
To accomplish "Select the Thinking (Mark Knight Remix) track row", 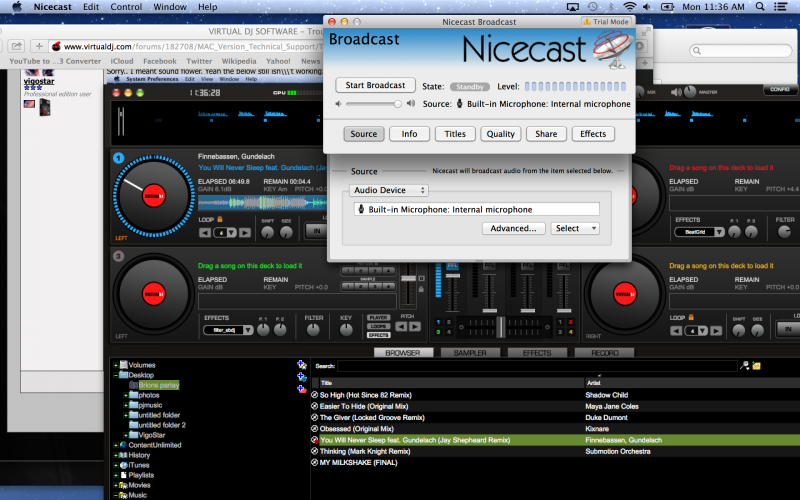I will pos(555,452).
